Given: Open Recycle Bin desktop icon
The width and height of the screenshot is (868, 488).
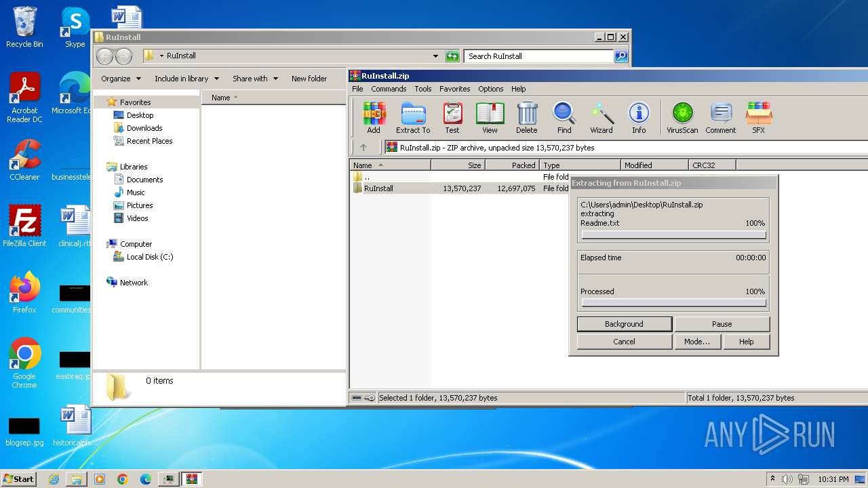Looking at the screenshot, I should coord(24,27).
